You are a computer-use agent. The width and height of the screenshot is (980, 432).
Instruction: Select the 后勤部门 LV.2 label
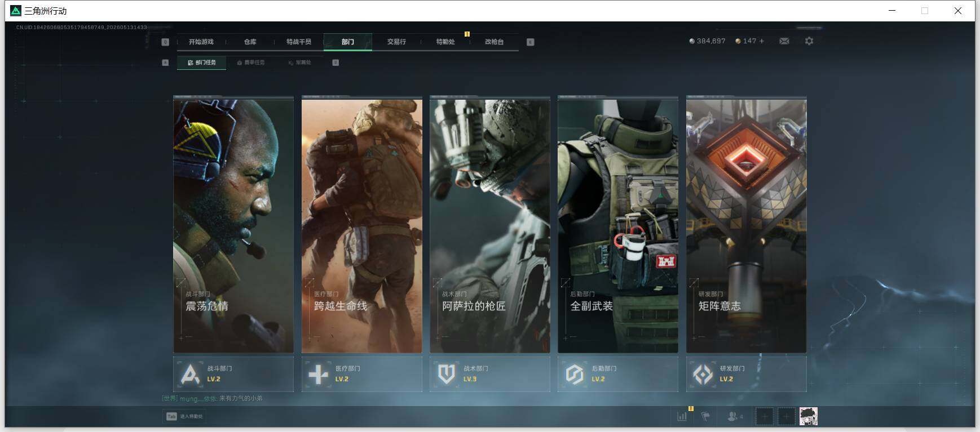click(604, 374)
